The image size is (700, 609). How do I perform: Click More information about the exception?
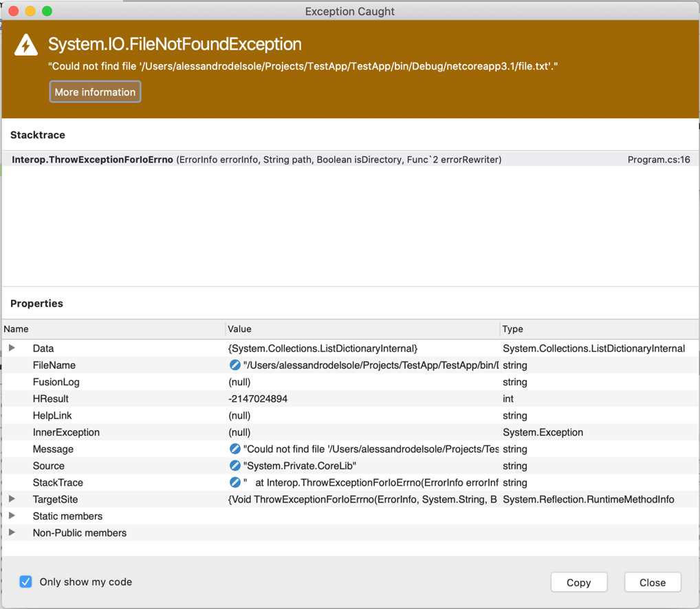click(95, 92)
